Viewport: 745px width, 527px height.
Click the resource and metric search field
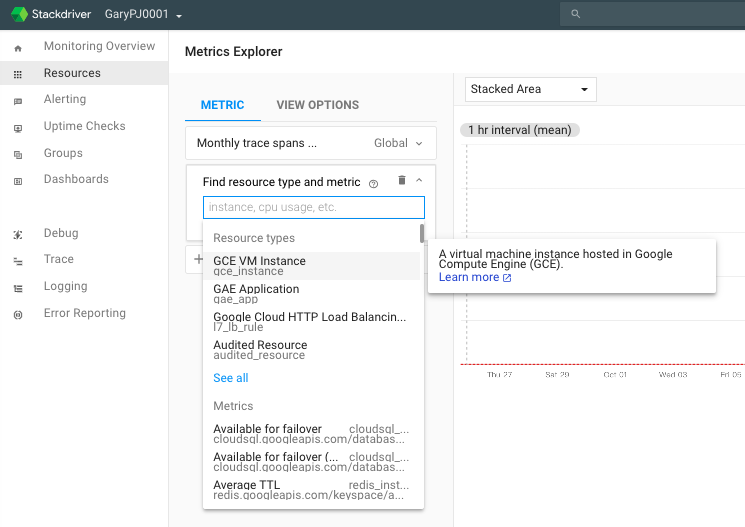313,207
